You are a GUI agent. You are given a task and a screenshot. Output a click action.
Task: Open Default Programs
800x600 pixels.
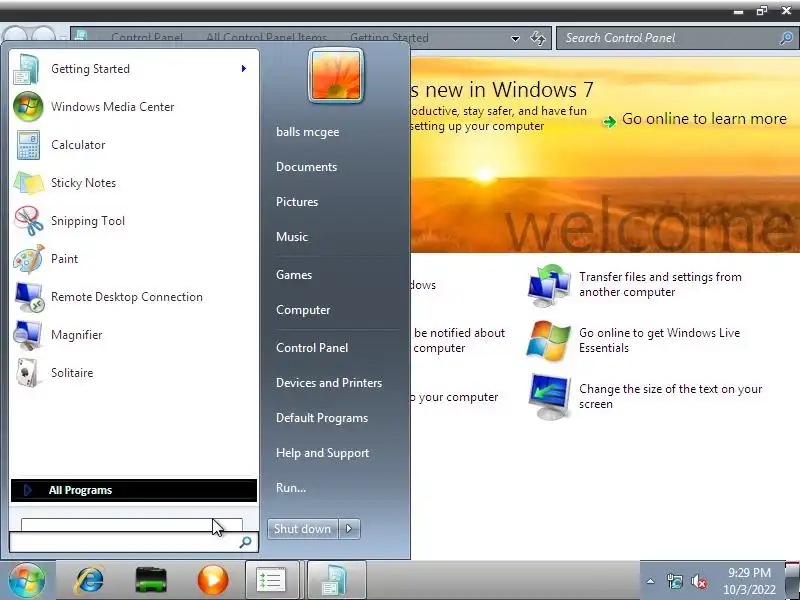322,418
